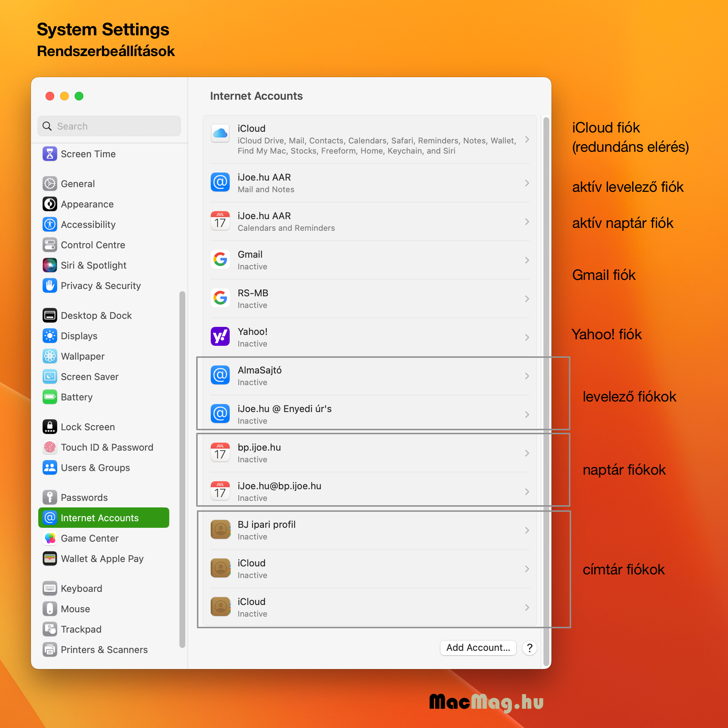Go to Privacy & Security label
Screen dimensions: 728x728
tap(100, 286)
